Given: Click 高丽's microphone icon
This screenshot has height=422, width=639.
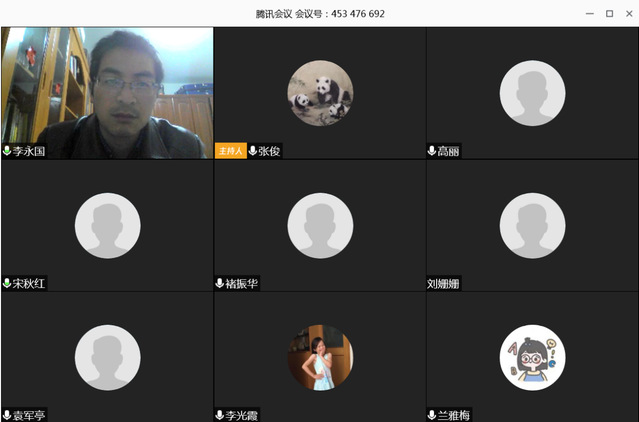Looking at the screenshot, I should [432, 151].
